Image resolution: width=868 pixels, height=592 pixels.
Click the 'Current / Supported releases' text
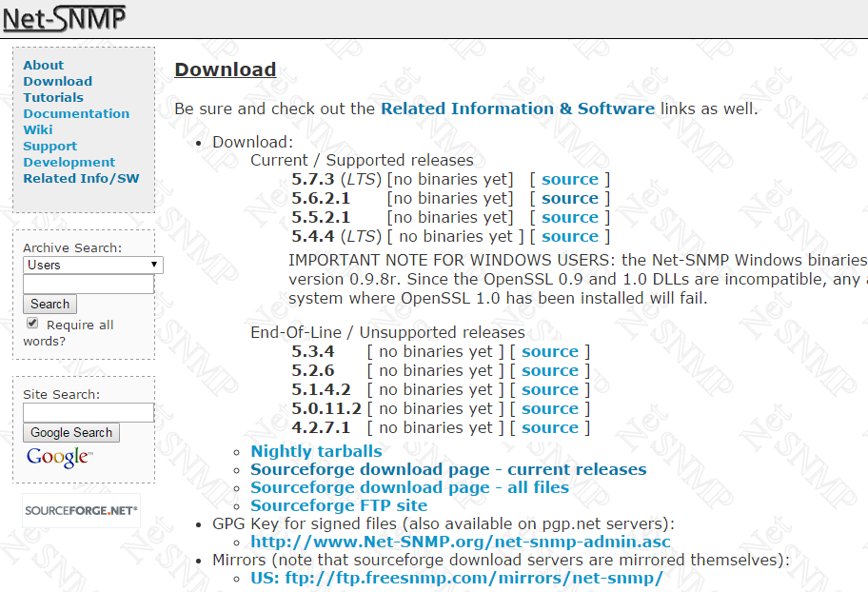(x=362, y=161)
